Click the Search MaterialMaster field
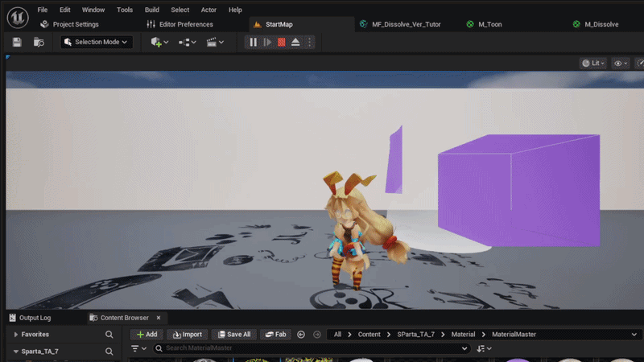This screenshot has height=362, width=644. pyautogui.click(x=312, y=348)
